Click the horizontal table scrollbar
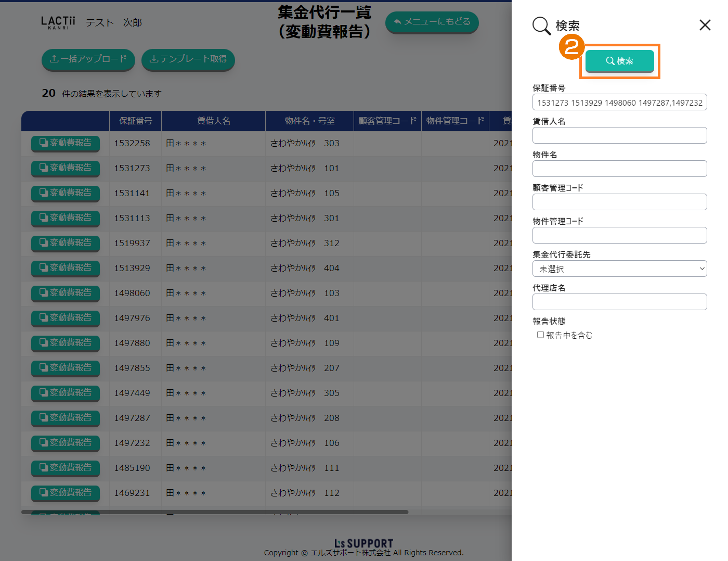 click(215, 512)
